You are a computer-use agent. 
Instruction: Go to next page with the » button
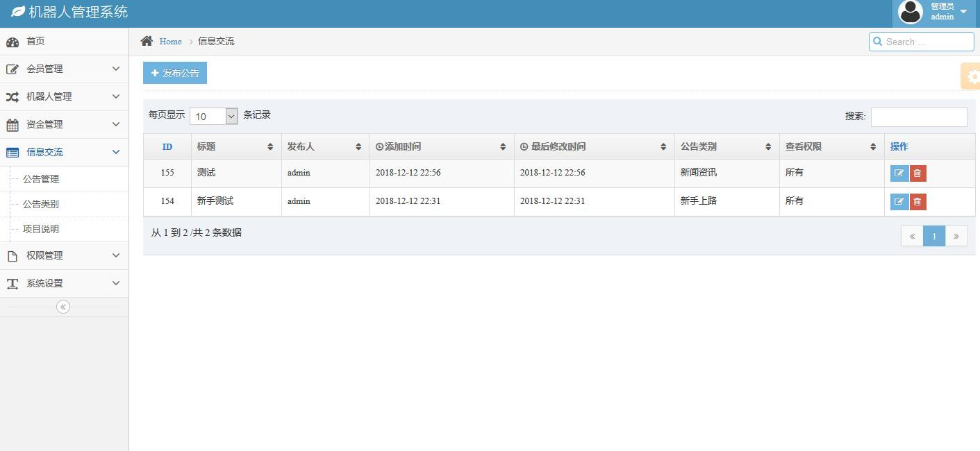(x=956, y=237)
